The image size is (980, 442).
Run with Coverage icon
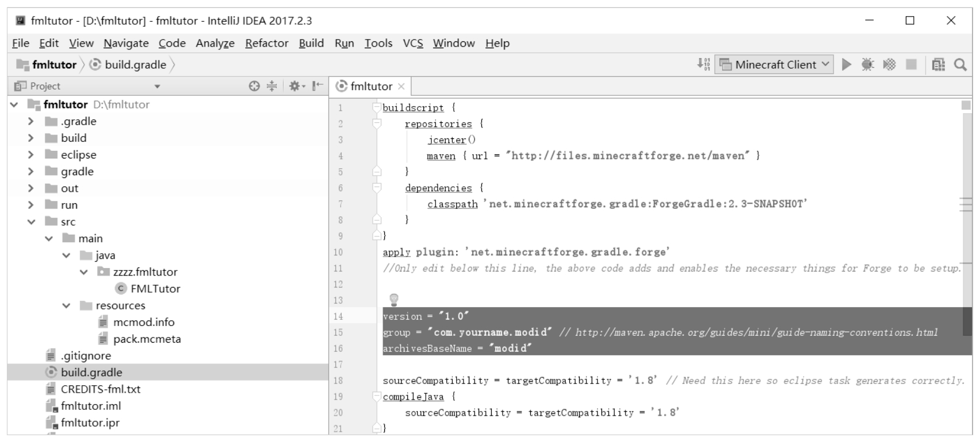click(889, 64)
